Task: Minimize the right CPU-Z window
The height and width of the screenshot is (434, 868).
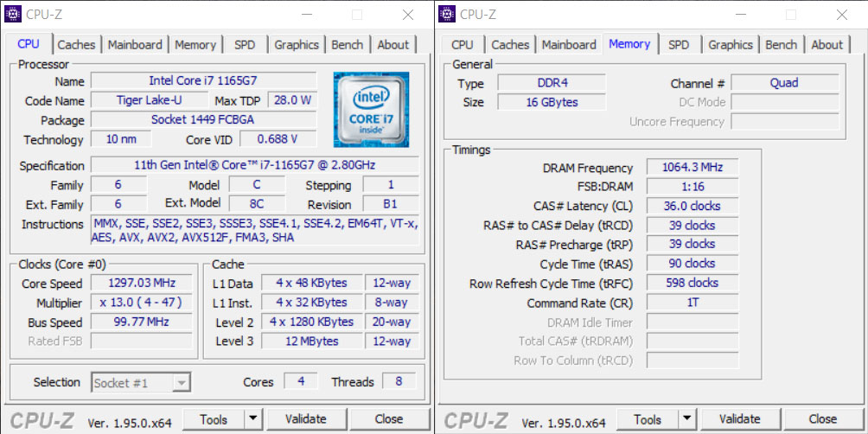Action: point(741,15)
